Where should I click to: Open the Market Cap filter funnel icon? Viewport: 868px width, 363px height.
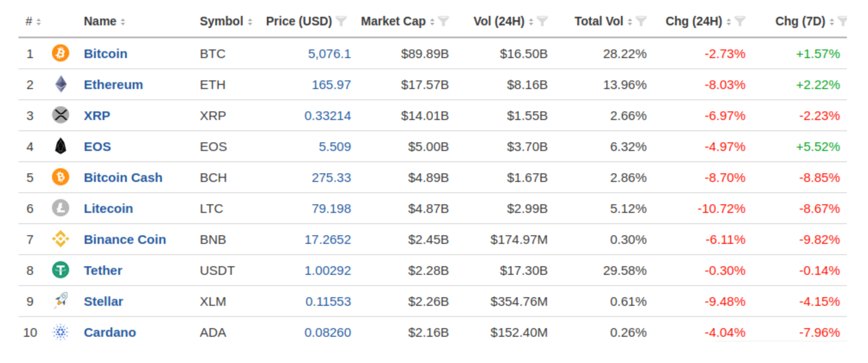pyautogui.click(x=443, y=21)
